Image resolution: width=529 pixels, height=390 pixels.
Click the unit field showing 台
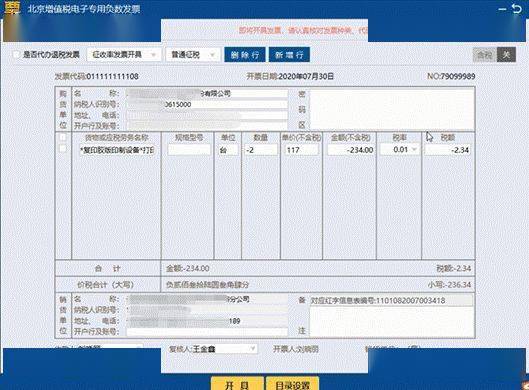[x=228, y=150]
